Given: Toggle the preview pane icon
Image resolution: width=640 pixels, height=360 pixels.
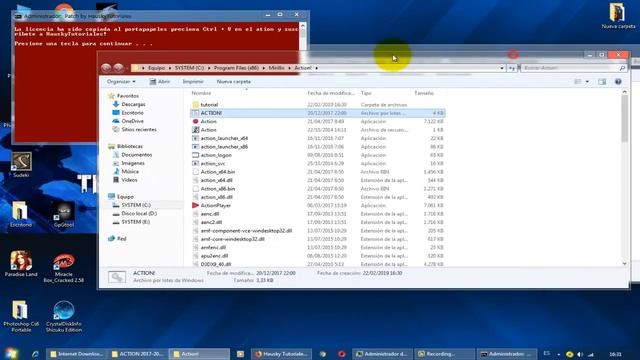Looking at the screenshot, I should (x=602, y=82).
